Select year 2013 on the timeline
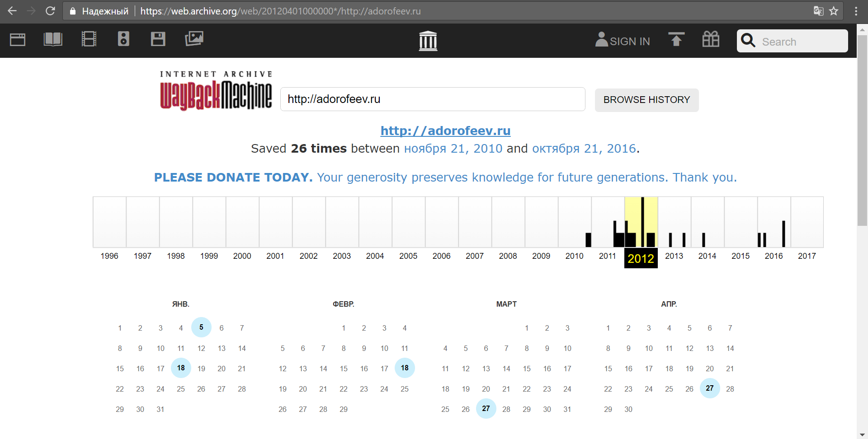This screenshot has width=868, height=439. click(x=674, y=256)
